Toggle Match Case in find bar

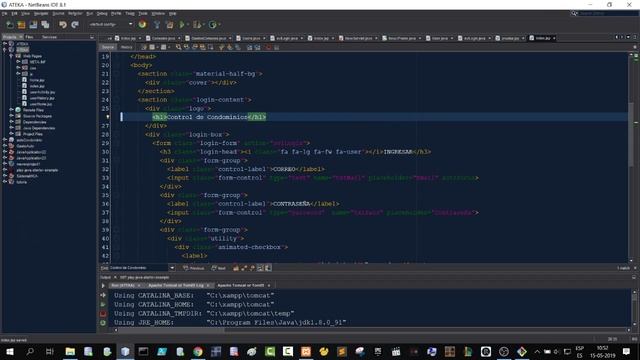(x=236, y=268)
